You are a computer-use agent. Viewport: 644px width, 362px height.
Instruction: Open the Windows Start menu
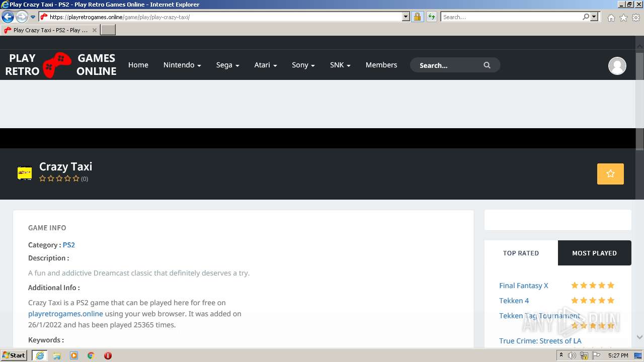click(14, 355)
